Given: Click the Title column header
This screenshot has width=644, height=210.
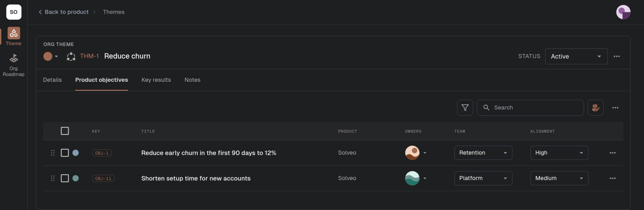Looking at the screenshot, I should pos(148,132).
